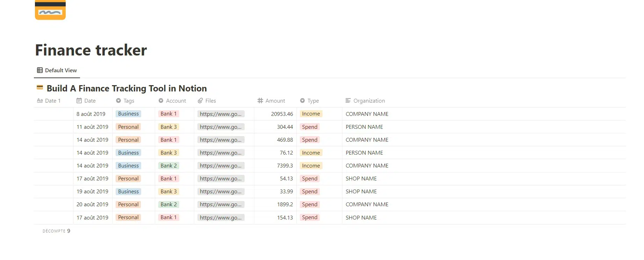
Task: Click the Tags column select icon
Action: (118, 101)
